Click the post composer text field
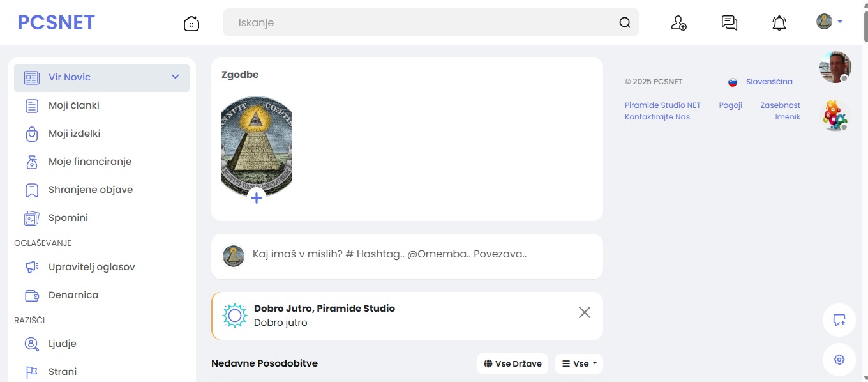This screenshot has height=382, width=868. pos(389,254)
